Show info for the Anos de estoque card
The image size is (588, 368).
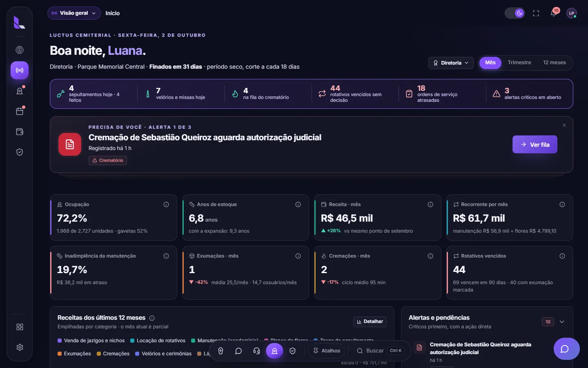pyautogui.click(x=298, y=204)
